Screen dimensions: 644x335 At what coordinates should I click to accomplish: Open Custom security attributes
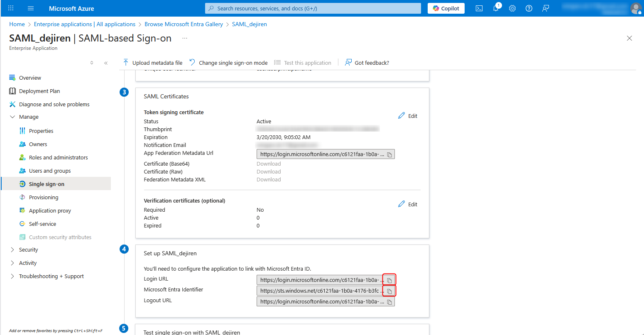56,237
